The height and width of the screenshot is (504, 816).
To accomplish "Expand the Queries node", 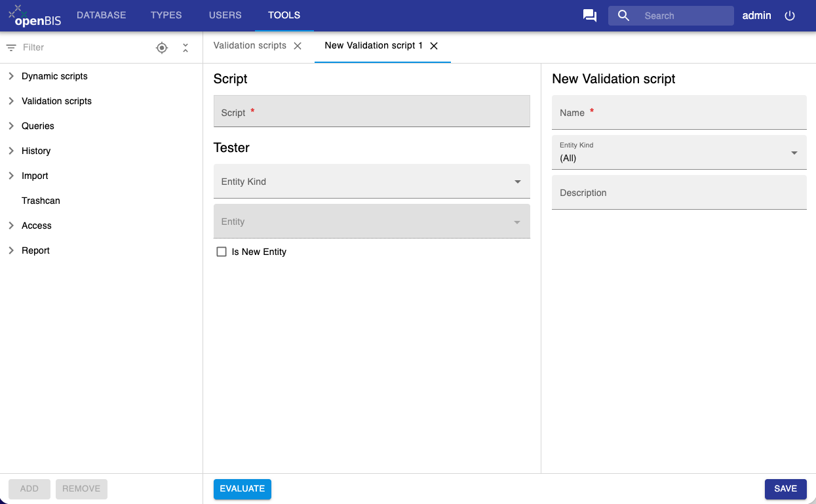I will pos(11,126).
